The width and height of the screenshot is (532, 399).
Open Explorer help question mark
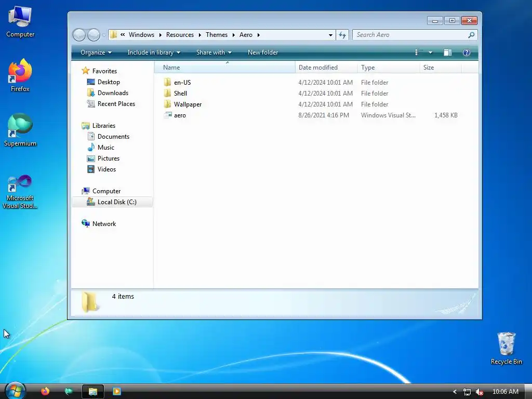click(x=467, y=52)
